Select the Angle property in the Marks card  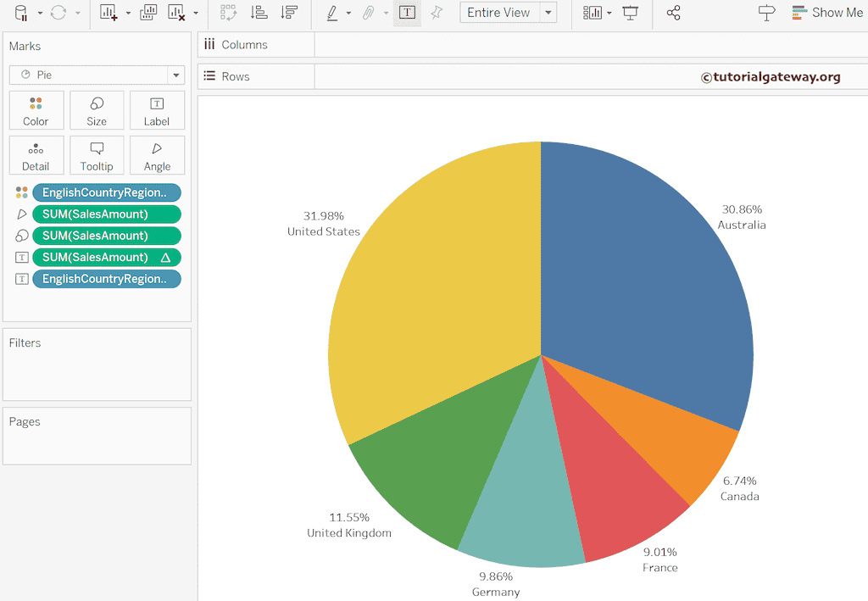[x=157, y=155]
